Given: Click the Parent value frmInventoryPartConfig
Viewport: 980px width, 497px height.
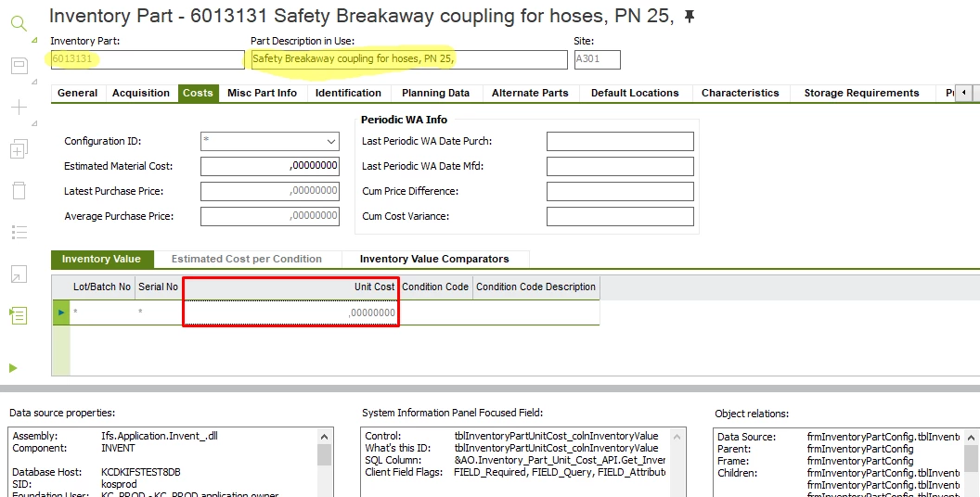Looking at the screenshot, I should tap(860, 449).
